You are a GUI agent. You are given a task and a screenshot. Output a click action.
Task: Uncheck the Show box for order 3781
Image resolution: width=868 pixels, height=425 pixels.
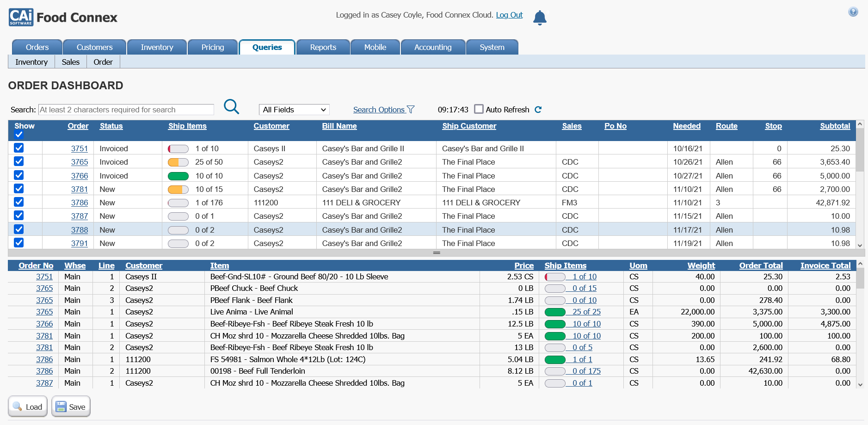point(18,189)
